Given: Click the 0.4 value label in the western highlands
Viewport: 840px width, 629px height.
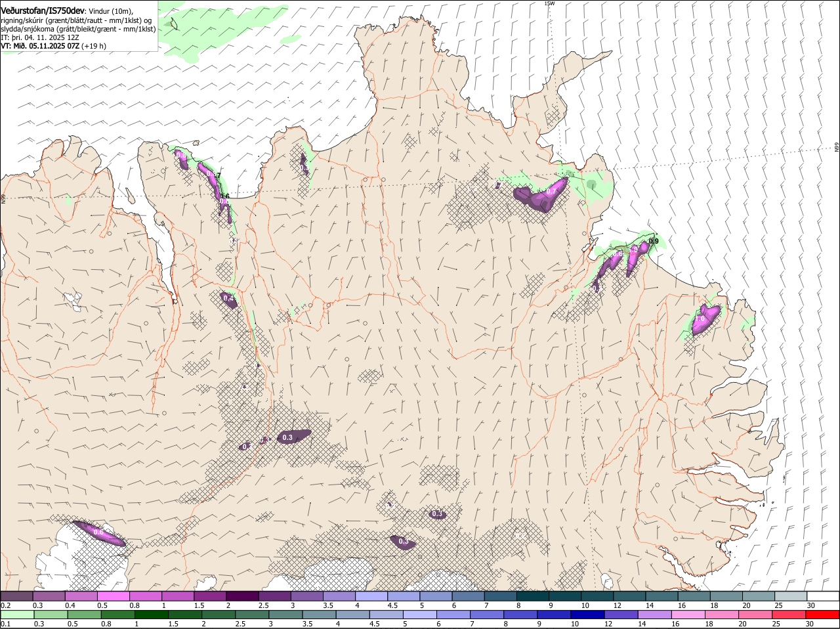Looking at the screenshot, I should click(x=228, y=298).
